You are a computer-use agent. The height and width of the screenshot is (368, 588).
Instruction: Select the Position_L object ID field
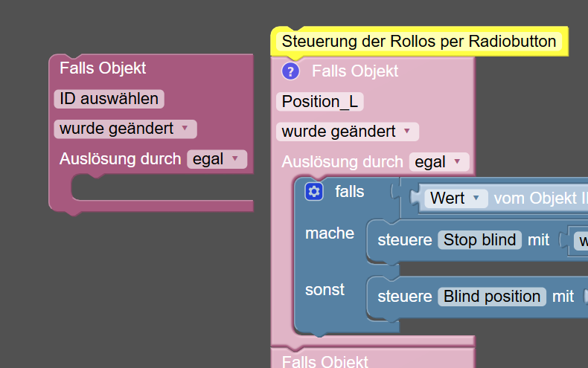[x=319, y=102]
